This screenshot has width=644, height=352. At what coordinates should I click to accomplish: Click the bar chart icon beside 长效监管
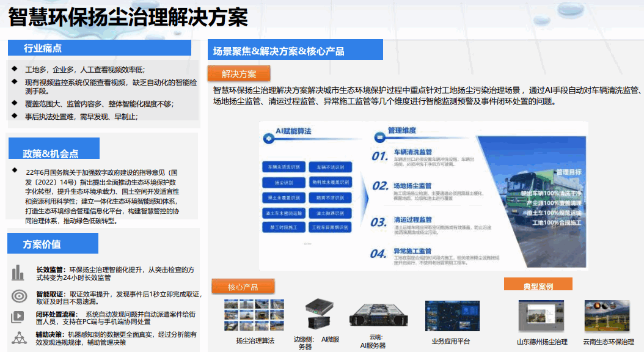(18, 273)
